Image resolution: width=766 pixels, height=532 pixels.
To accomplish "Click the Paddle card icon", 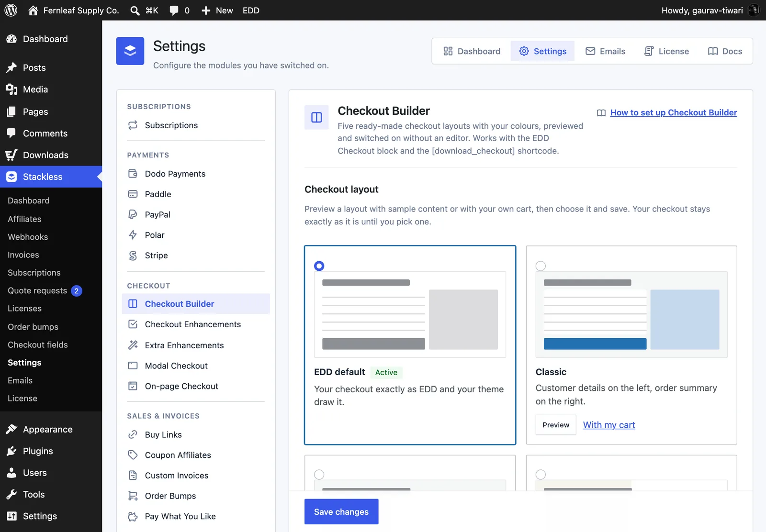I will [x=133, y=194].
